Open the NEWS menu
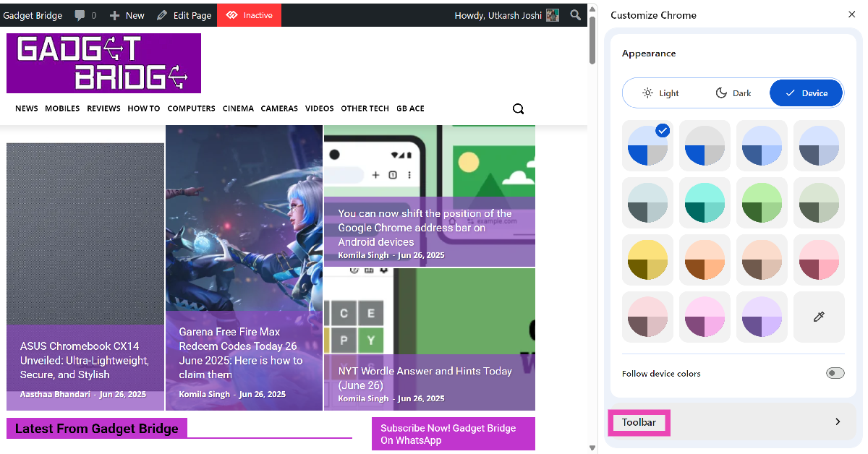Viewport: 868px width, 454px height. pyautogui.click(x=26, y=108)
